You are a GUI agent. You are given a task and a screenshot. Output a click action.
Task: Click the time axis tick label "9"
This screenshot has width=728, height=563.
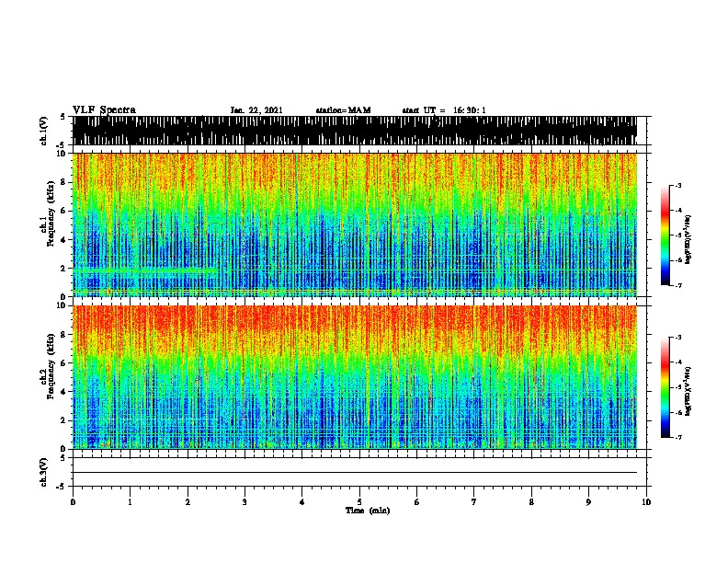[x=588, y=502]
